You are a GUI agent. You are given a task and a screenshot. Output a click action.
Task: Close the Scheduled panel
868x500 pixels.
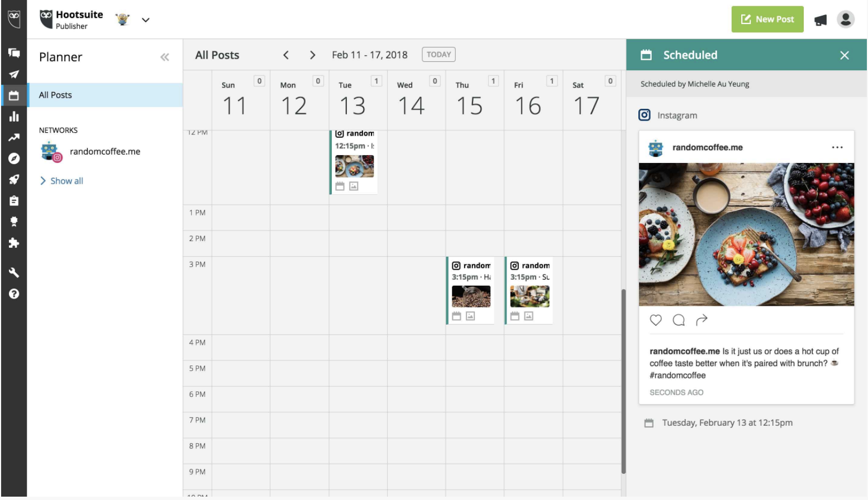click(x=845, y=55)
